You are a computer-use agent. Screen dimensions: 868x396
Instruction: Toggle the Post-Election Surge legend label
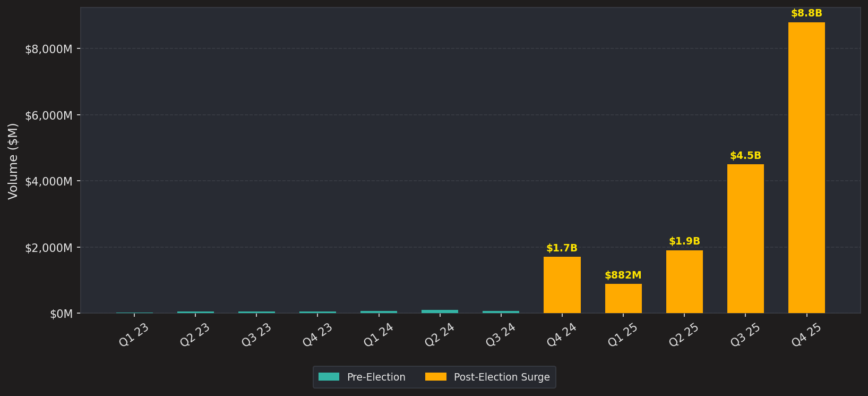(502, 377)
